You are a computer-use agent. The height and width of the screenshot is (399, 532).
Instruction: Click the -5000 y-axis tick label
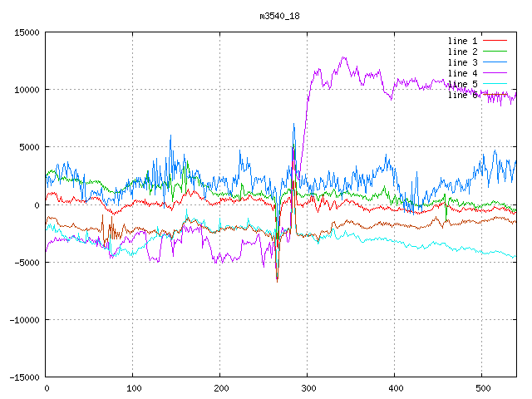click(x=26, y=263)
